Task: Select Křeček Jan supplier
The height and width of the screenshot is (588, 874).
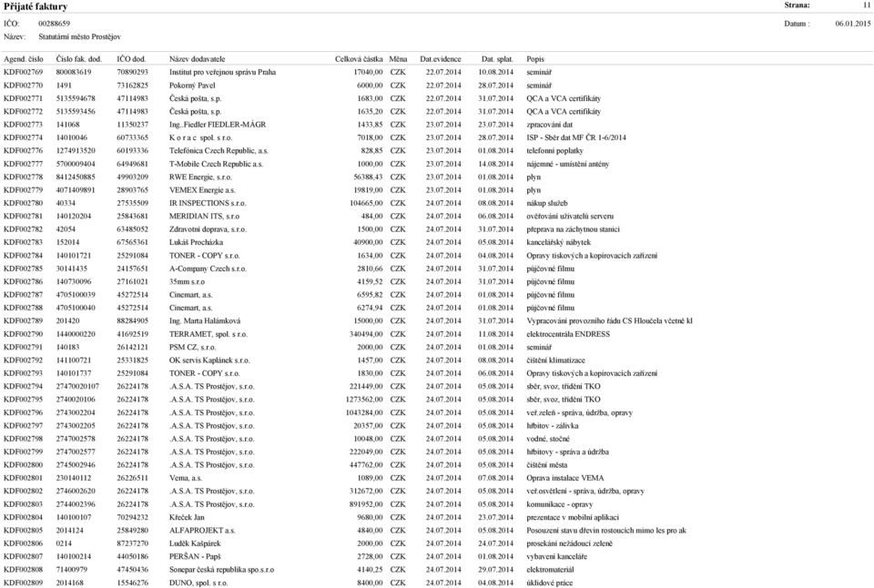Action: 187,518
